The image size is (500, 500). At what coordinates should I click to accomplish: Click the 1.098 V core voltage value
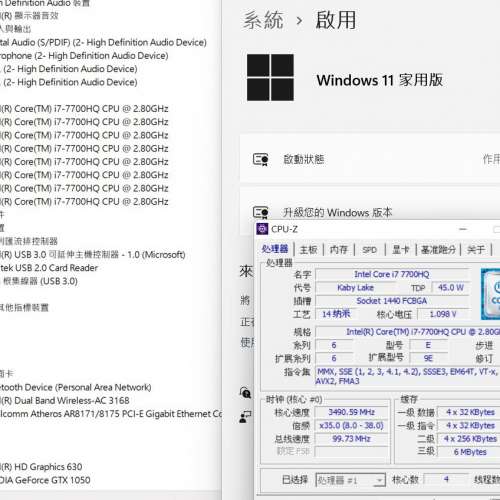click(443, 314)
